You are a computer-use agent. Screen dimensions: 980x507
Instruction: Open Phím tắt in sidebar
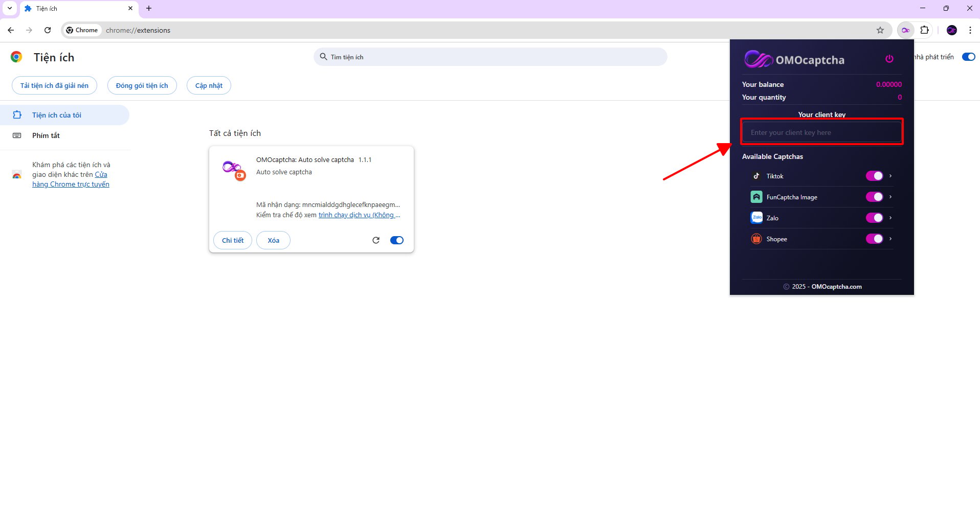pos(64,135)
